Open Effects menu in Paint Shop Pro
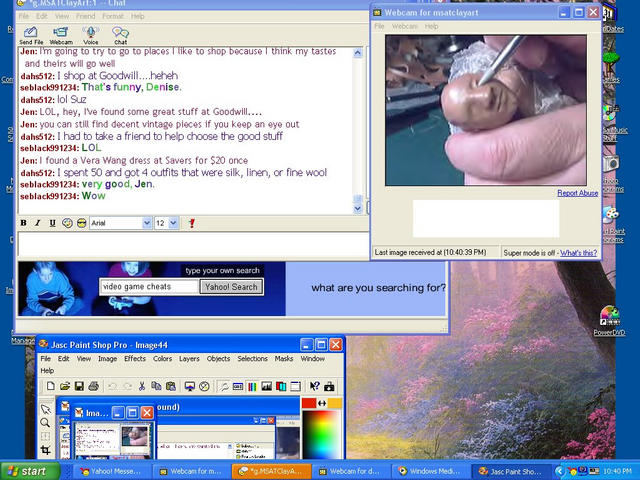 135,358
